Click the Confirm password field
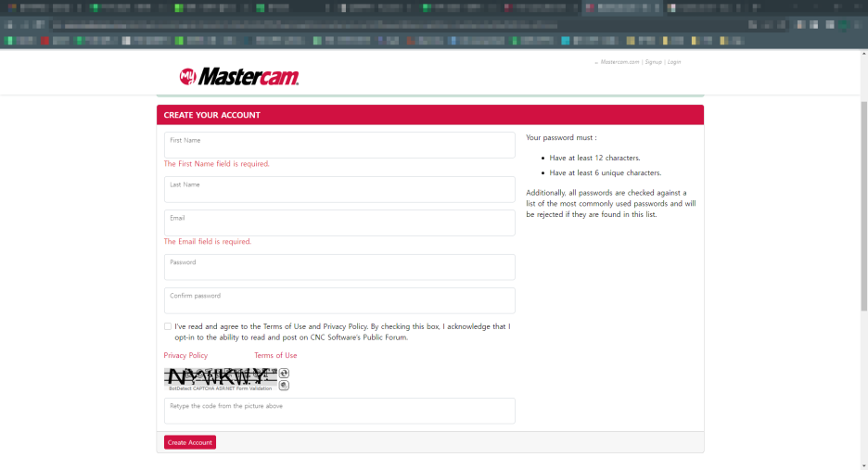Screen dimensions: 868x470 click(339, 301)
